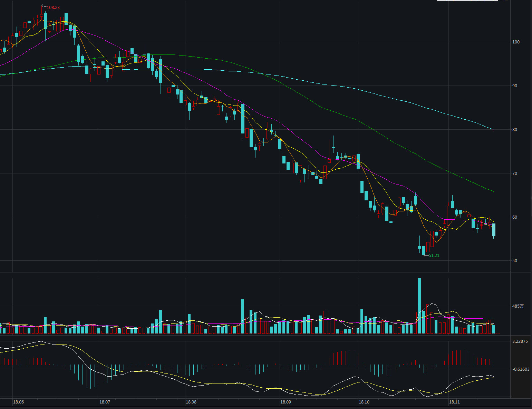The width and height of the screenshot is (532, 409).
Task: Click the 485万 volume axis label
Action: (x=518, y=306)
